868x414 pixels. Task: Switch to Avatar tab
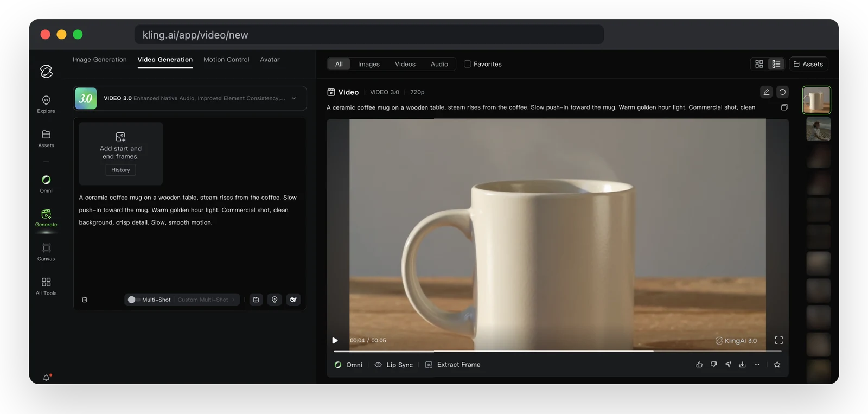point(270,60)
